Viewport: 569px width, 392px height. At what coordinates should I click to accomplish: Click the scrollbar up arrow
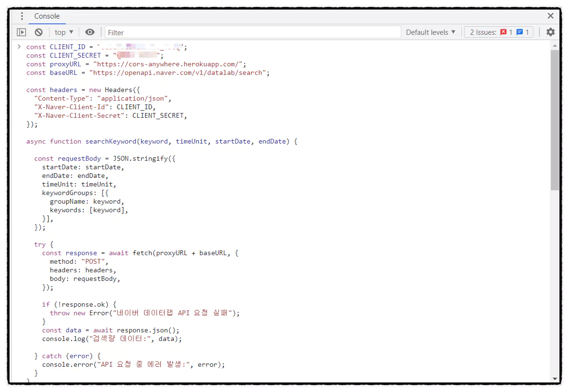pyautogui.click(x=555, y=46)
